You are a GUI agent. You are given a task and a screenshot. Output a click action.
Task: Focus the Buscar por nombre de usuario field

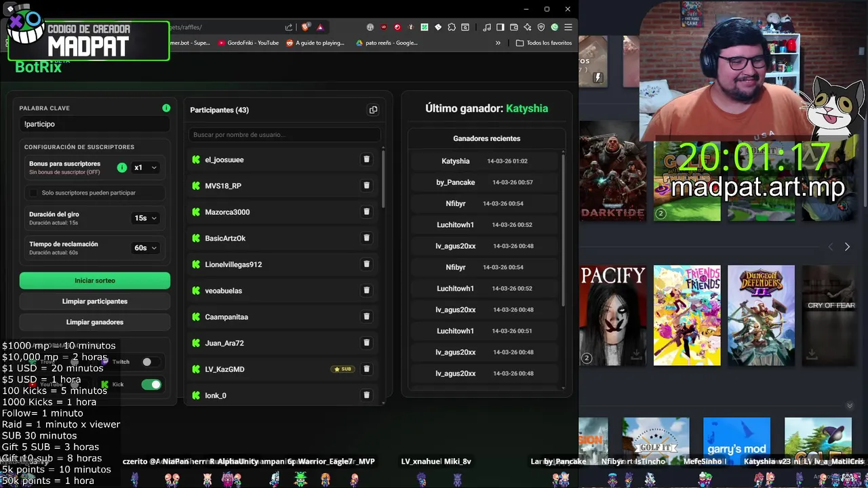click(284, 135)
